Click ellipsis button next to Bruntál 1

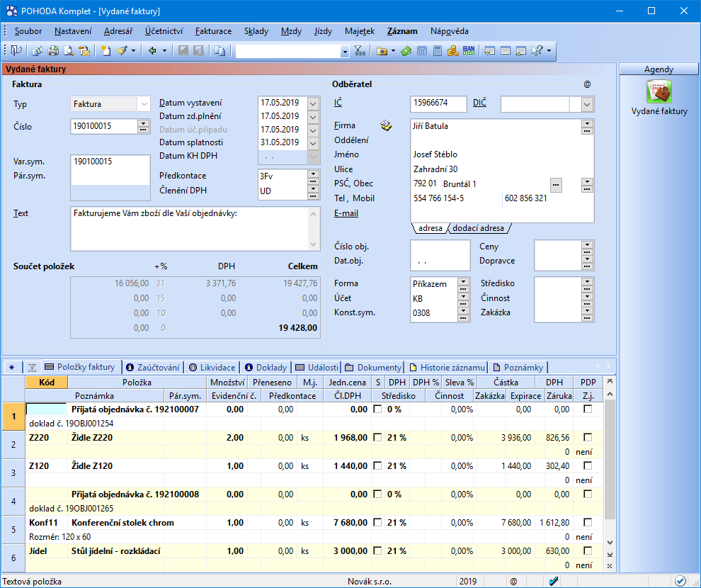coord(556,184)
